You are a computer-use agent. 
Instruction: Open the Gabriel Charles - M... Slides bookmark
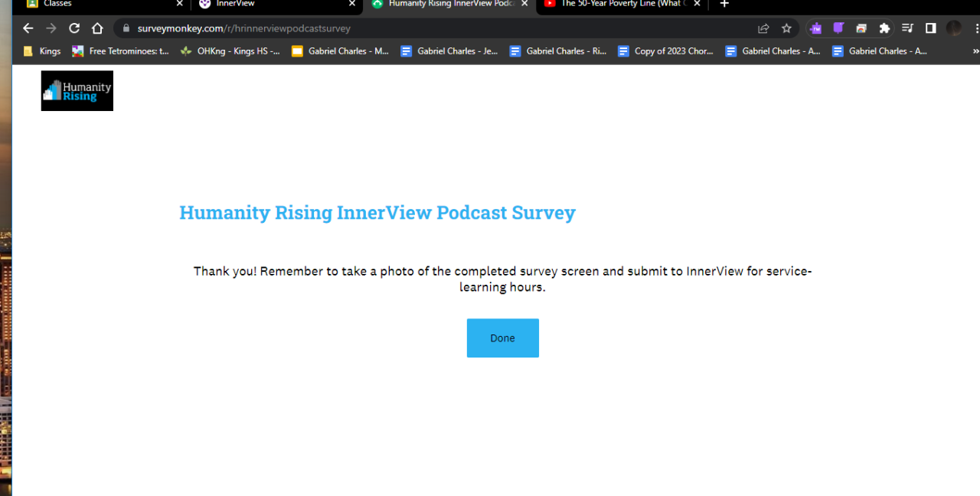tap(340, 51)
